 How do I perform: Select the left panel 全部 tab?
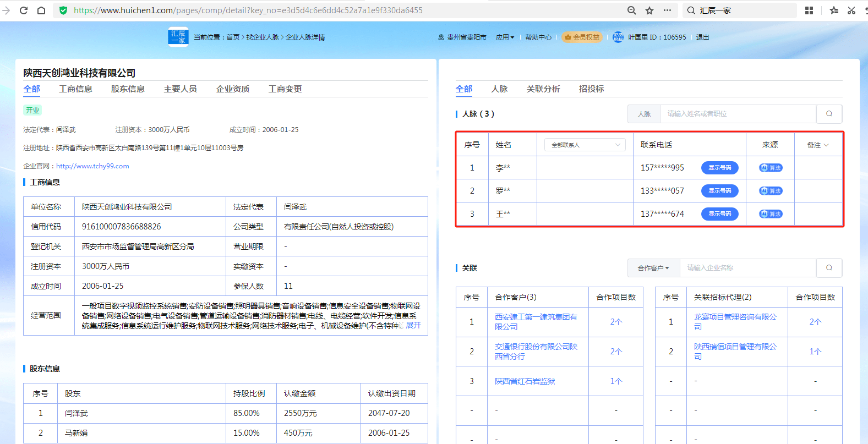(31, 89)
